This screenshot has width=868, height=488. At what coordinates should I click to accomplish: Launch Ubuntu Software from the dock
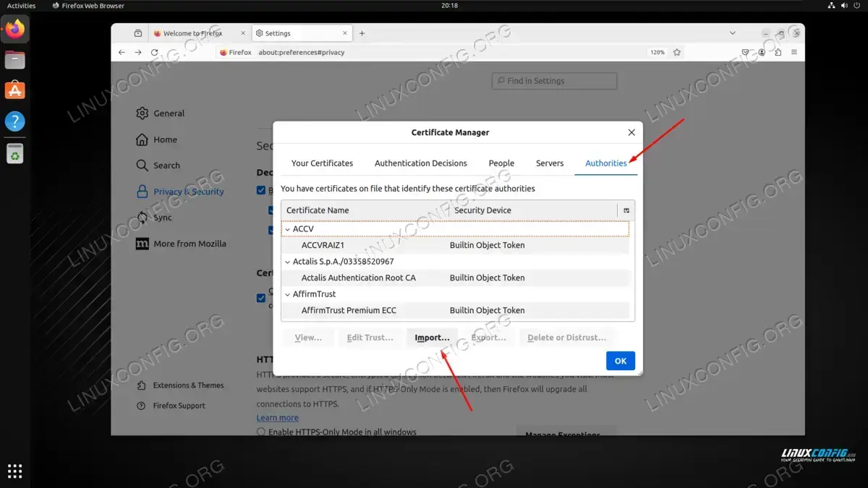click(x=15, y=90)
